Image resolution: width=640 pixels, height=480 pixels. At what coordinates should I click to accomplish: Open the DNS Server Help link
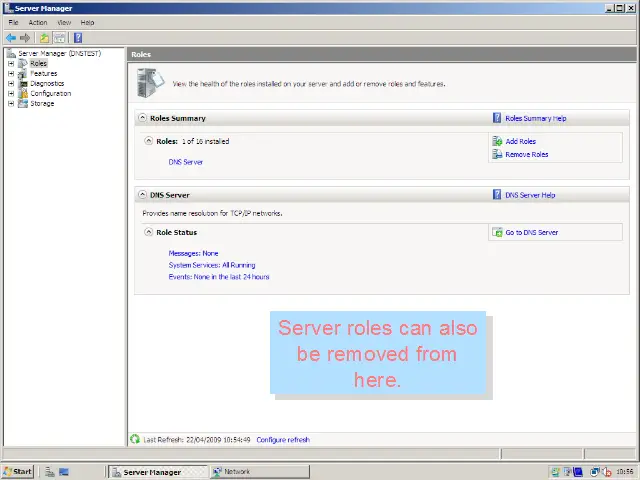530,195
